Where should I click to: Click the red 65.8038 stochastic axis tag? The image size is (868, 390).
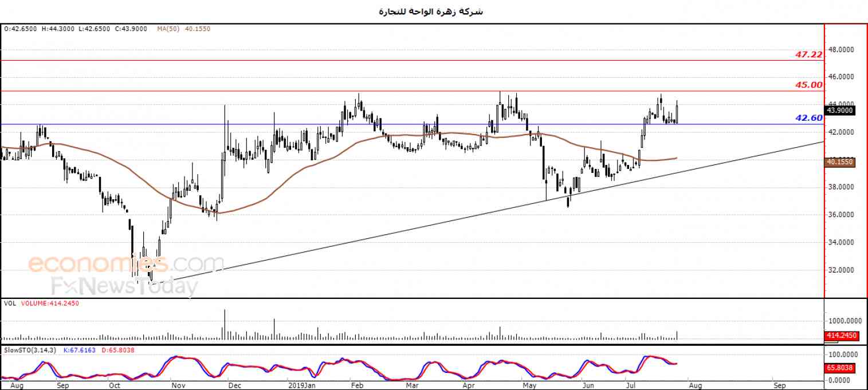click(x=840, y=368)
